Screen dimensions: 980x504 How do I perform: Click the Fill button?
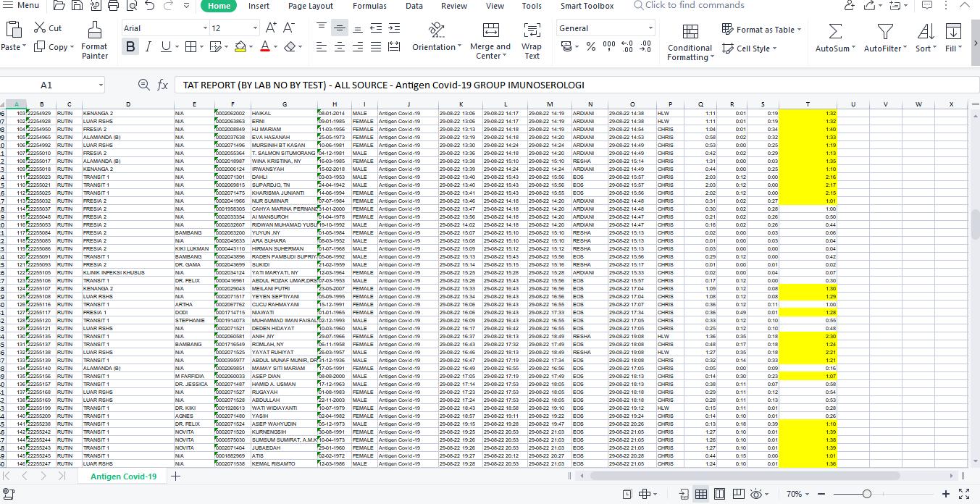[953, 38]
